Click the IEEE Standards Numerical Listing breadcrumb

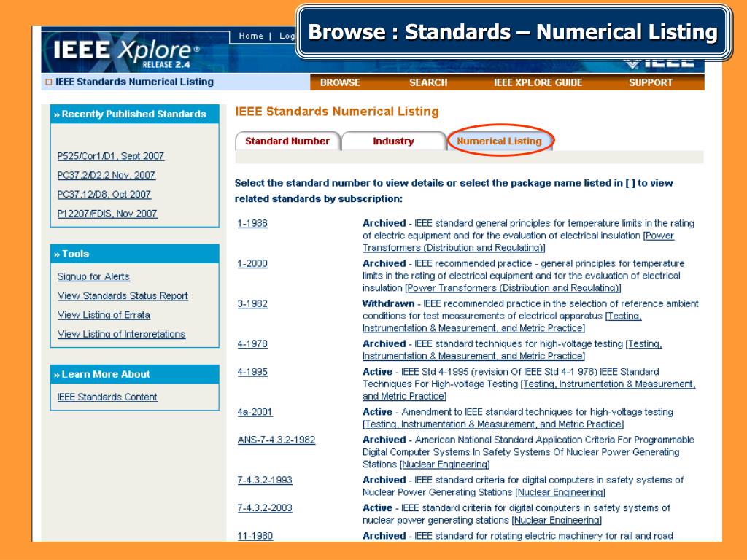pos(134,82)
